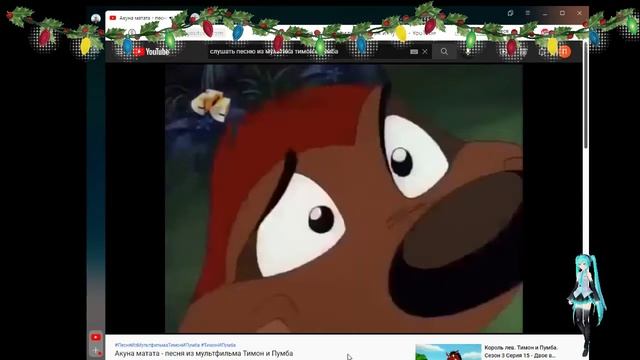Click the plus icon in the browser sidebar
The width and height of the screenshot is (640, 360).
click(96, 350)
